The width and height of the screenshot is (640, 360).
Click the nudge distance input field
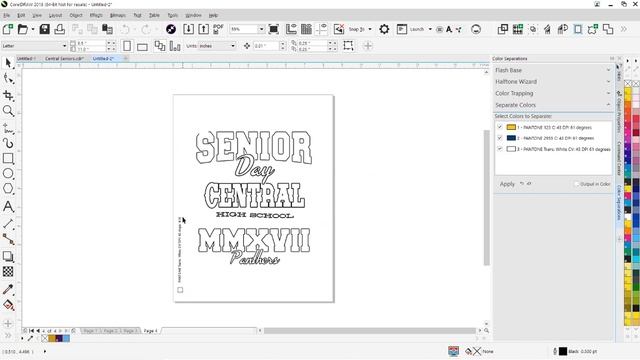pos(266,46)
